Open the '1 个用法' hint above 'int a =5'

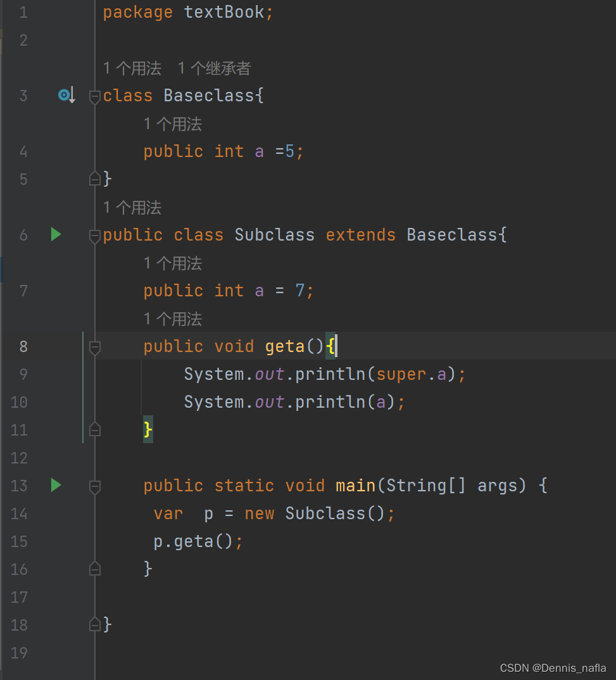click(x=173, y=124)
